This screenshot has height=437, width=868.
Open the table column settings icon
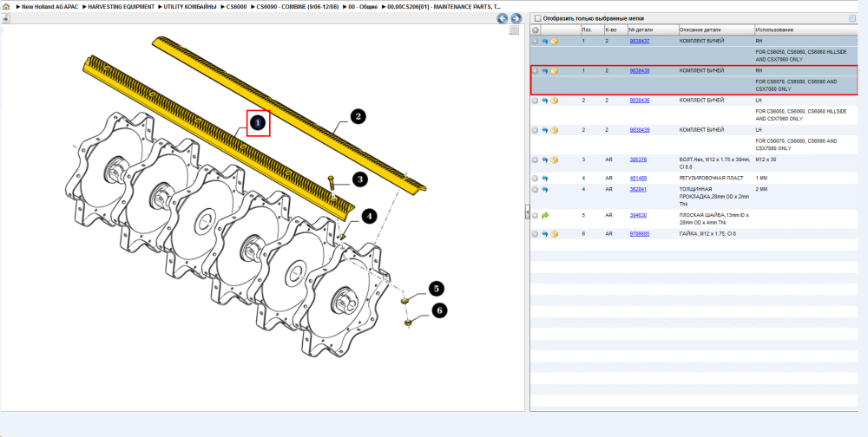(852, 18)
